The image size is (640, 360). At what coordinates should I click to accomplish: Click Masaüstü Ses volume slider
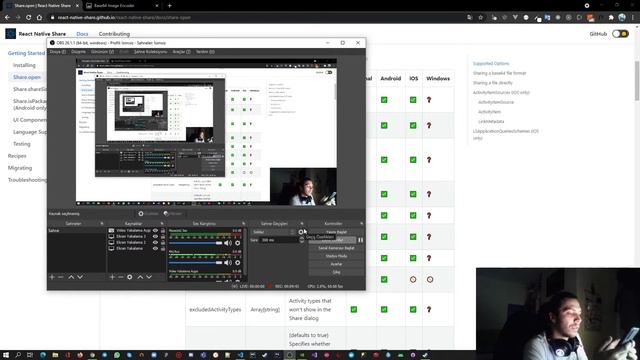196,243
